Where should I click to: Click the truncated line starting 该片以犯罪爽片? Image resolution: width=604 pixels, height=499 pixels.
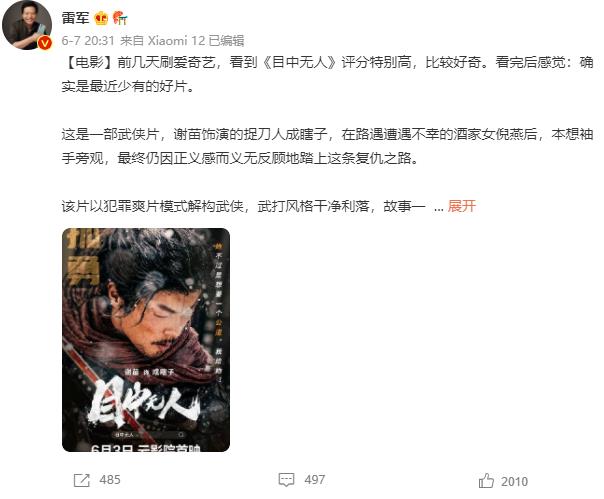click(243, 206)
